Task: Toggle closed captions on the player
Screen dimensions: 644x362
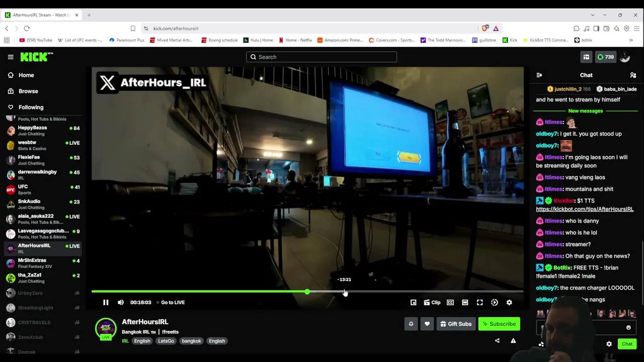Action: [450, 302]
